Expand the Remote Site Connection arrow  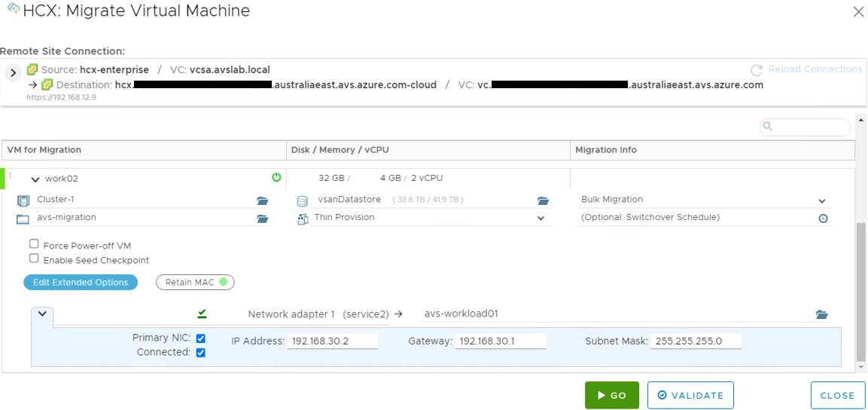[14, 72]
